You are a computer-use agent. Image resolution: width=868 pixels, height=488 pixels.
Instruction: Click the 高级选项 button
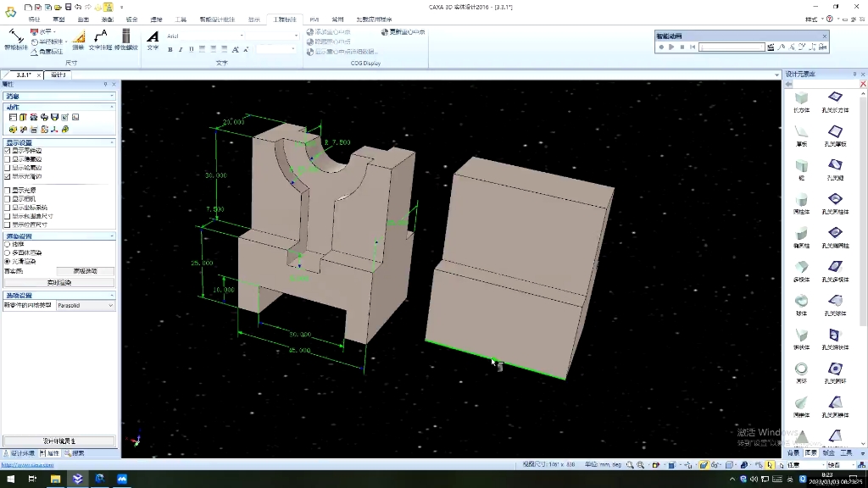[85, 271]
